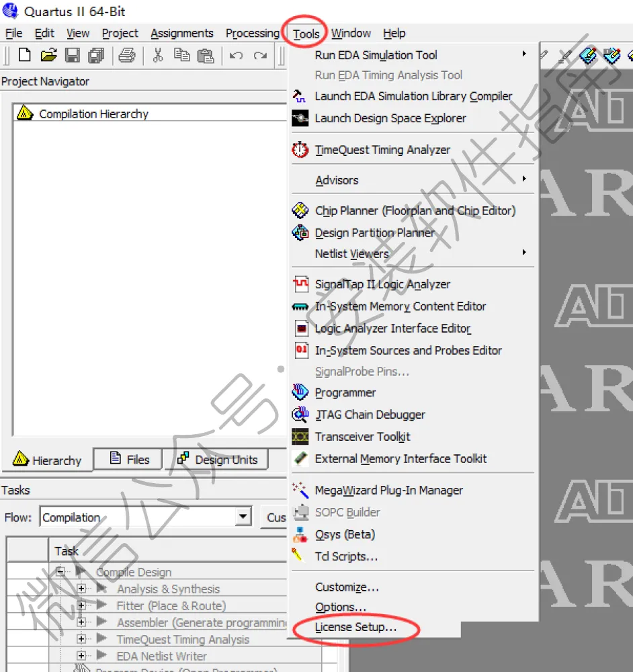Expand the Assembler task node

(x=81, y=622)
